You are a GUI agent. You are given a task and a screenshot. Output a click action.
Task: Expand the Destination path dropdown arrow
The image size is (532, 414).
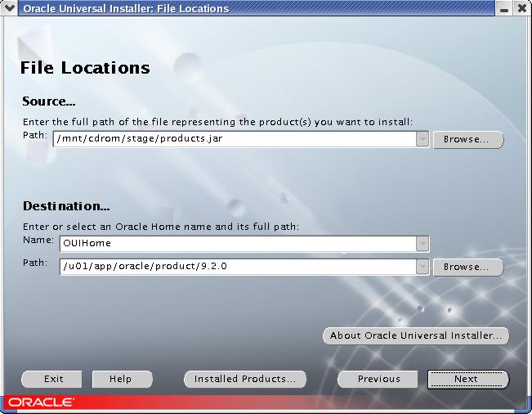[422, 267]
